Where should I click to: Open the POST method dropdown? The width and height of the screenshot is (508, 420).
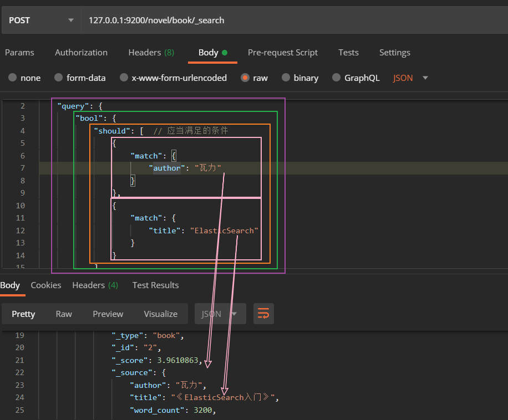41,20
